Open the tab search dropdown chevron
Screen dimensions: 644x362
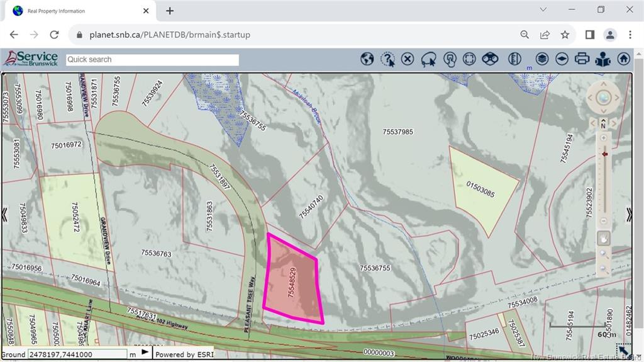(x=543, y=9)
